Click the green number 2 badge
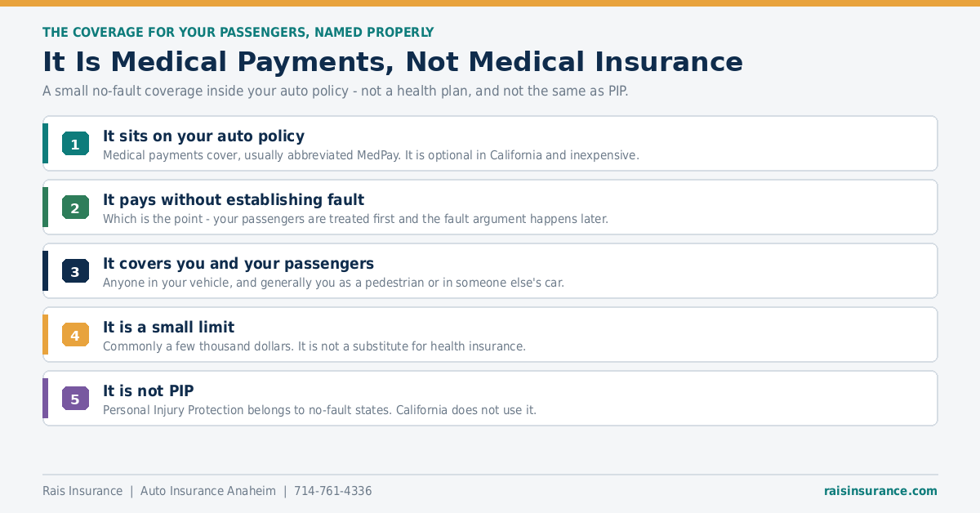This screenshot has height=513, width=980. (x=75, y=207)
